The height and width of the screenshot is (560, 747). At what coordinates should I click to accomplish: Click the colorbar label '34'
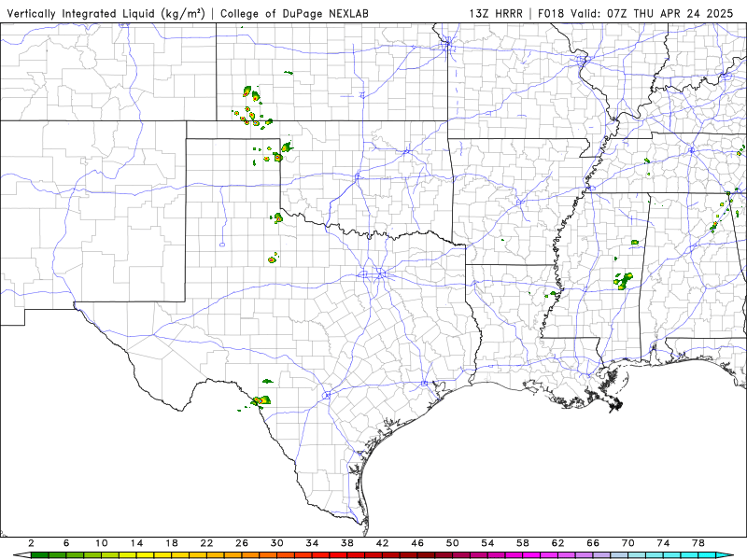tap(312, 543)
